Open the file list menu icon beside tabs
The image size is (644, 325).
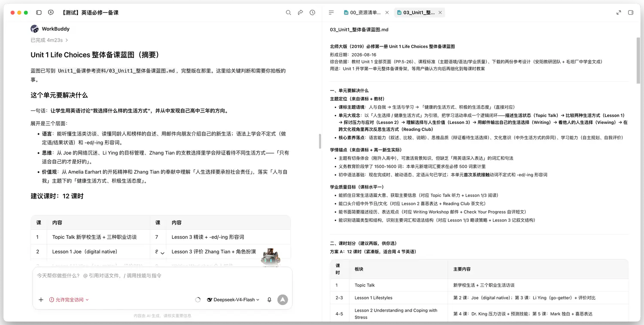(331, 13)
